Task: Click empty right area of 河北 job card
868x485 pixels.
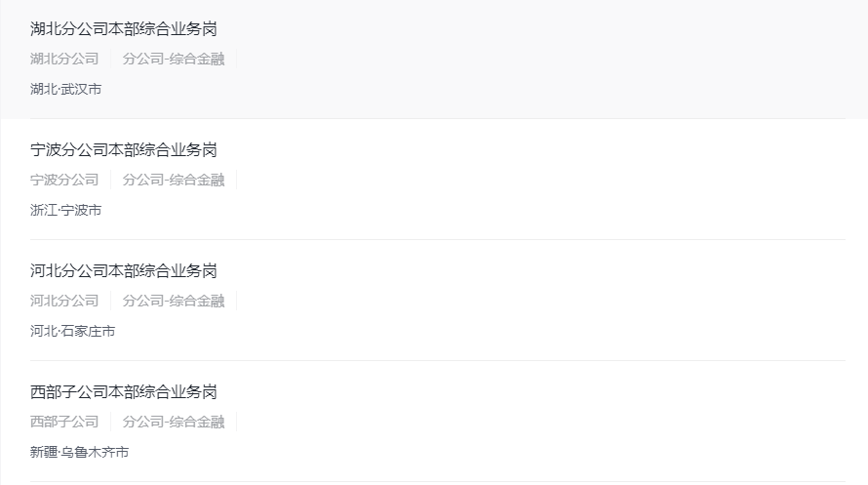Action: 585,301
